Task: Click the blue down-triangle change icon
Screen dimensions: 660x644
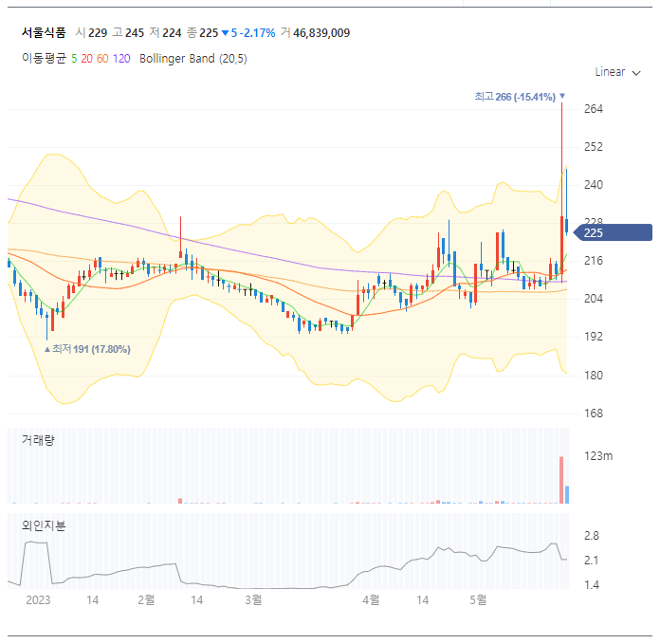Action: [x=225, y=33]
